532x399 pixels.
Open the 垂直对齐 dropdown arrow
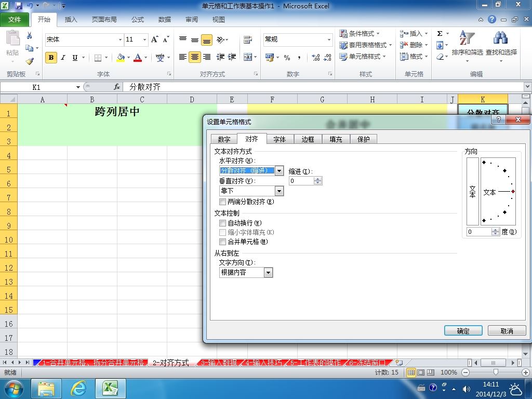(279, 191)
